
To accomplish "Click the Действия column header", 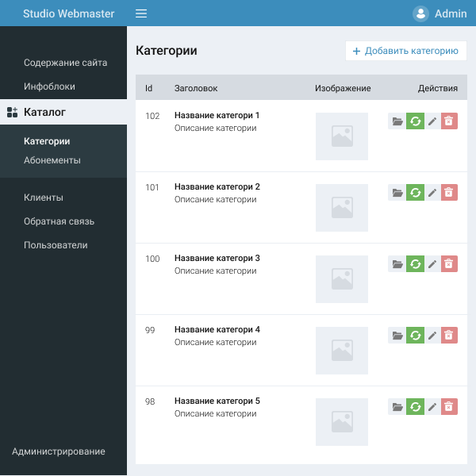I will [x=438, y=88].
